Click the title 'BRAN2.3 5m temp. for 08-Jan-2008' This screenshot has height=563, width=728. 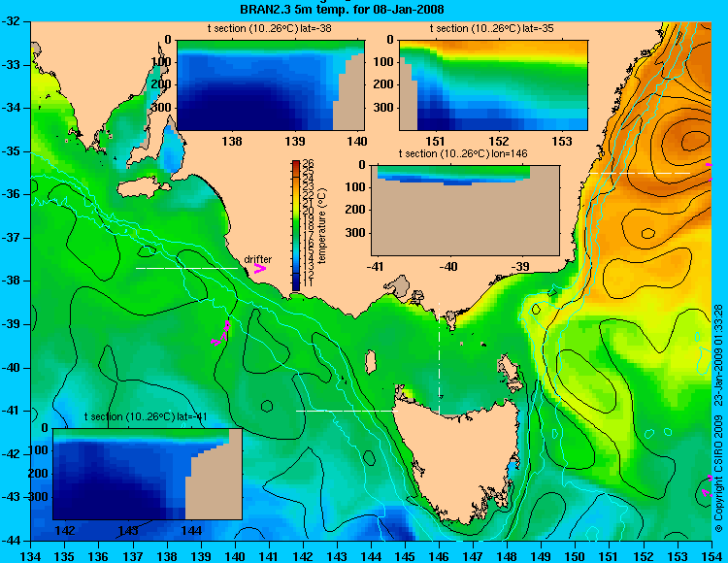(x=342, y=10)
